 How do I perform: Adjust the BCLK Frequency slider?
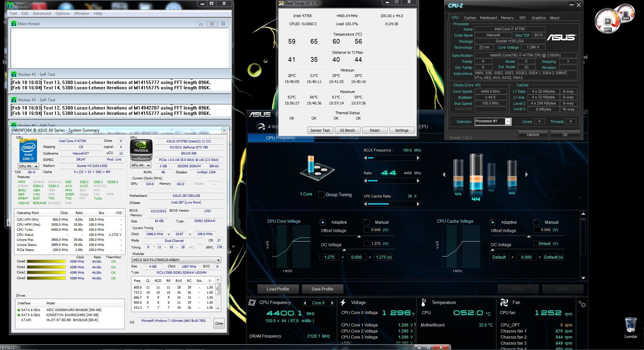click(391, 158)
